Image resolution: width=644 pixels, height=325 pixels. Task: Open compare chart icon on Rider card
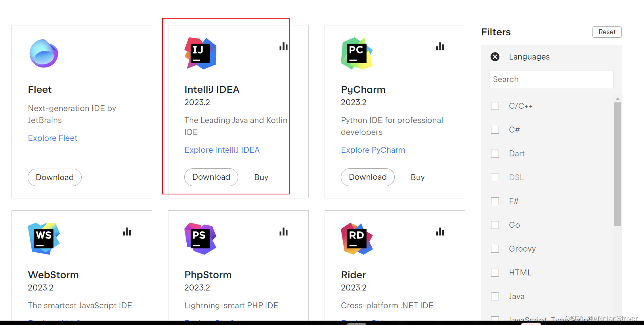click(x=440, y=232)
